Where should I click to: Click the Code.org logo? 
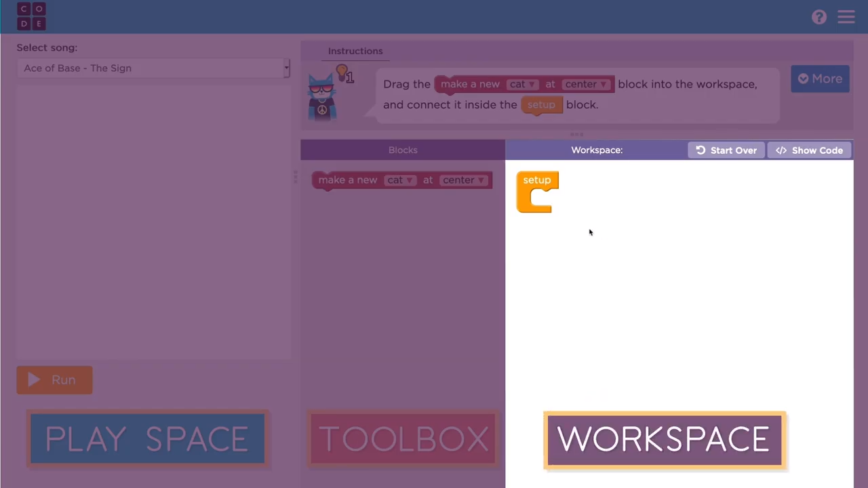pos(31,16)
